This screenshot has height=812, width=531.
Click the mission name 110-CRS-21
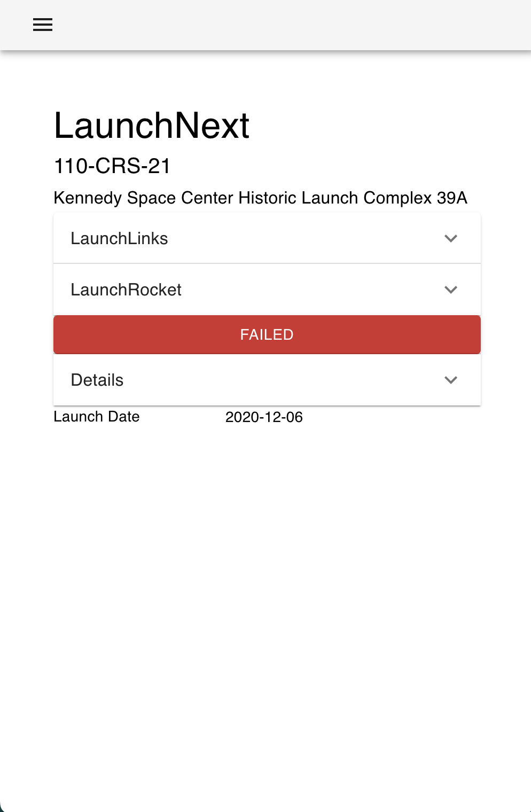pos(111,166)
